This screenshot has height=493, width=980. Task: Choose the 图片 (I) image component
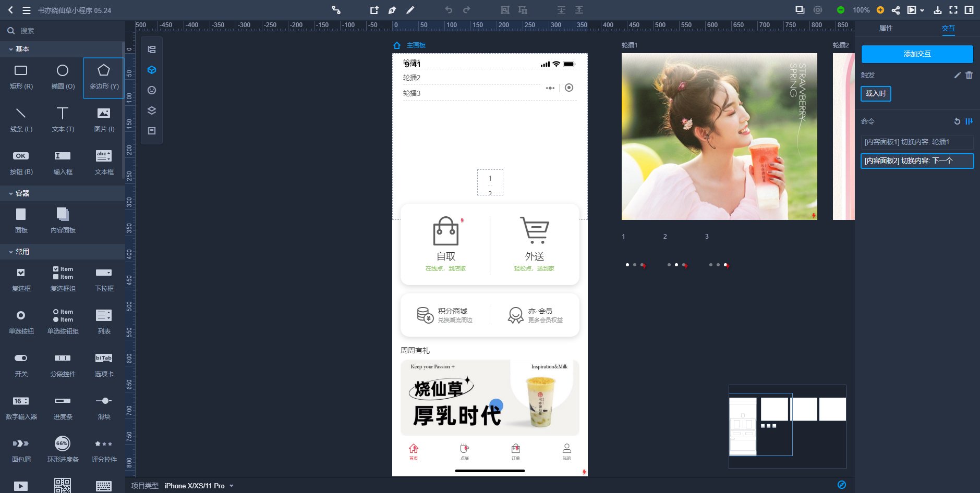click(x=104, y=120)
